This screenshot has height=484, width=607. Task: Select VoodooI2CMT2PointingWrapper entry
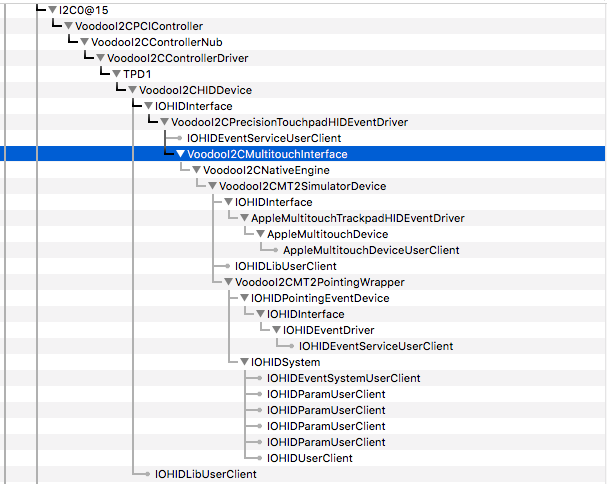[320, 282]
